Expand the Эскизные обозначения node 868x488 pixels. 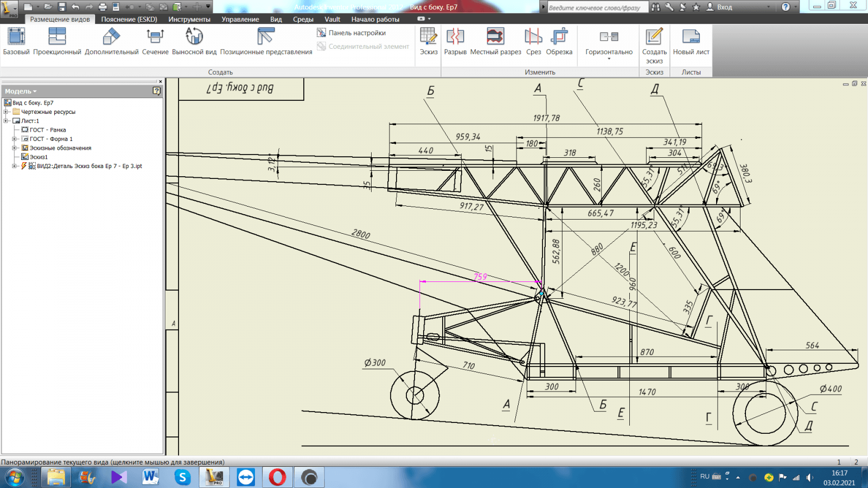coord(15,148)
